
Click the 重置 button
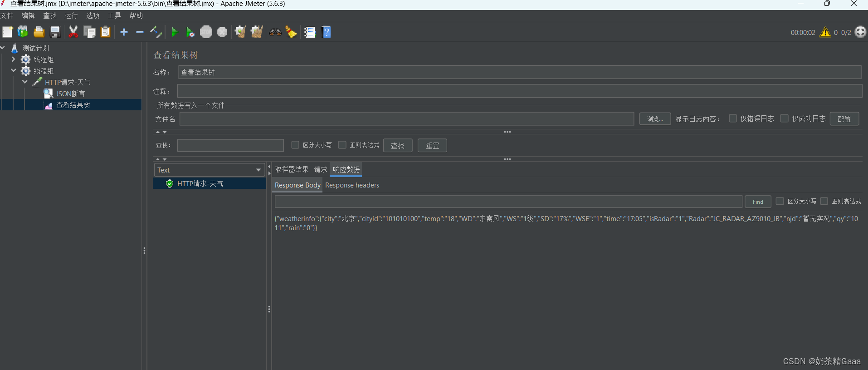[x=432, y=146]
